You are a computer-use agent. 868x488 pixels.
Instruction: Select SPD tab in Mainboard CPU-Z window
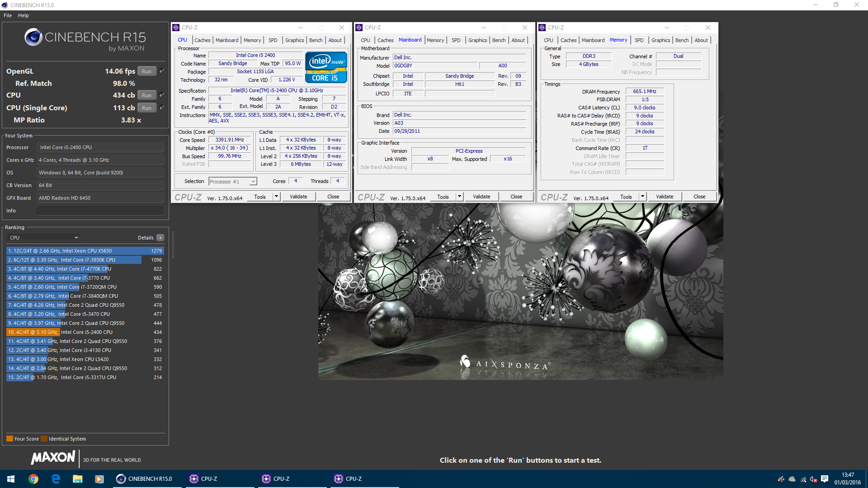[x=456, y=40]
